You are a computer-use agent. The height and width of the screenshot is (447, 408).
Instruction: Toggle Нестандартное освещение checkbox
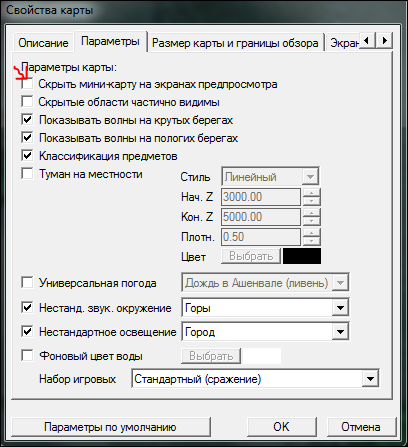[27, 331]
